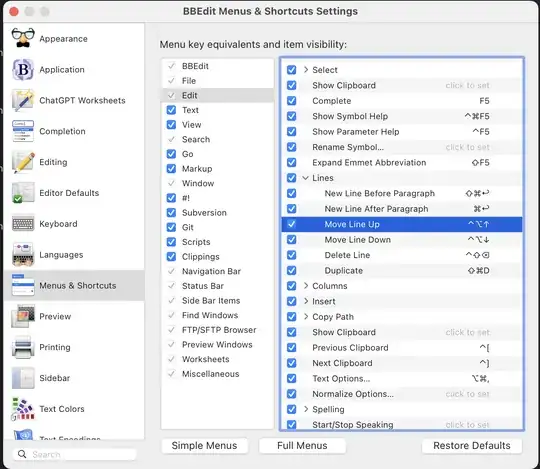Screen dimensions: 540x469
Task: Click the sidebar Search field
Action: [75, 455]
